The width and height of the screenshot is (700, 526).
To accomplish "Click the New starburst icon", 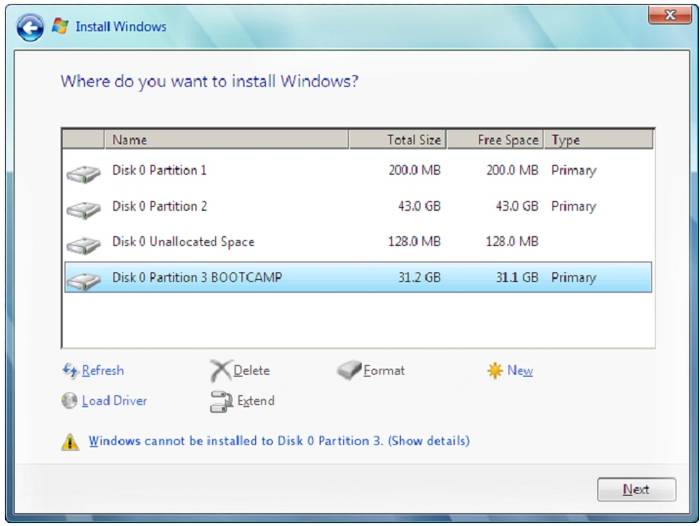I will (x=494, y=371).
